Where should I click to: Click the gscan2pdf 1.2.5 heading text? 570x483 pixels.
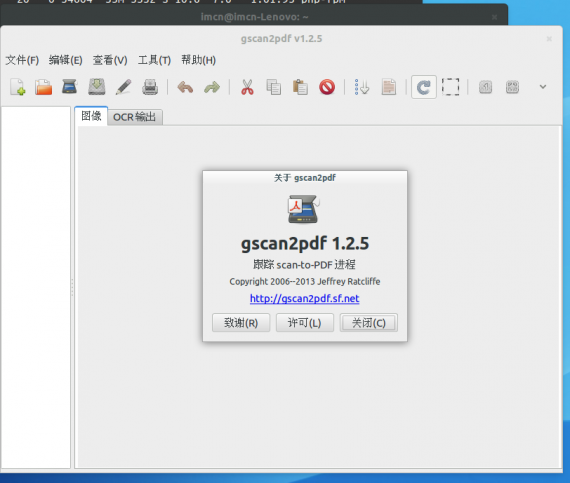(305, 243)
